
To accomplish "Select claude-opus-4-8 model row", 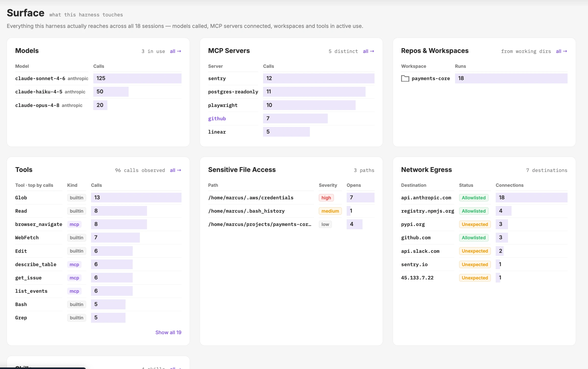I will pos(98,105).
